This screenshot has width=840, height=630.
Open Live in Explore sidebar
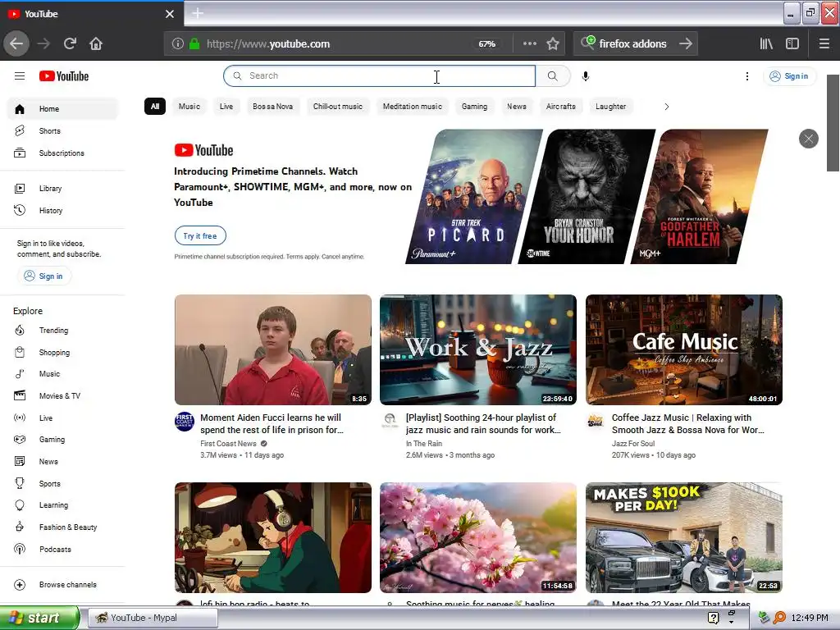(62, 418)
